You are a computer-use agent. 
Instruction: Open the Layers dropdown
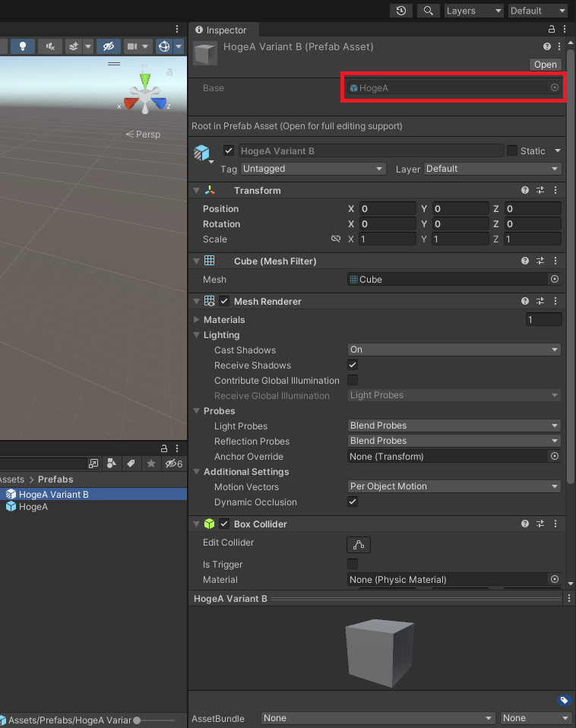474,11
